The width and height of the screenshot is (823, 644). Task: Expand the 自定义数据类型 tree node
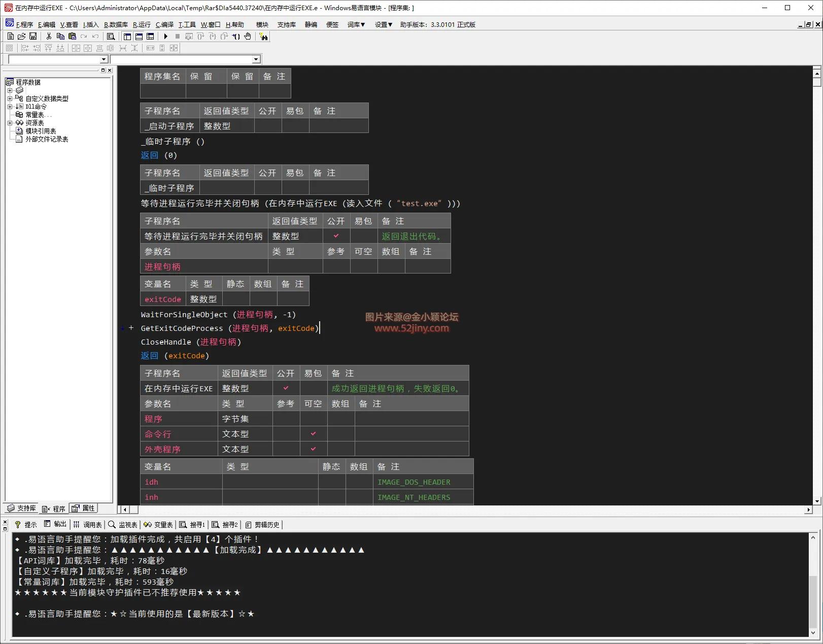pos(10,98)
